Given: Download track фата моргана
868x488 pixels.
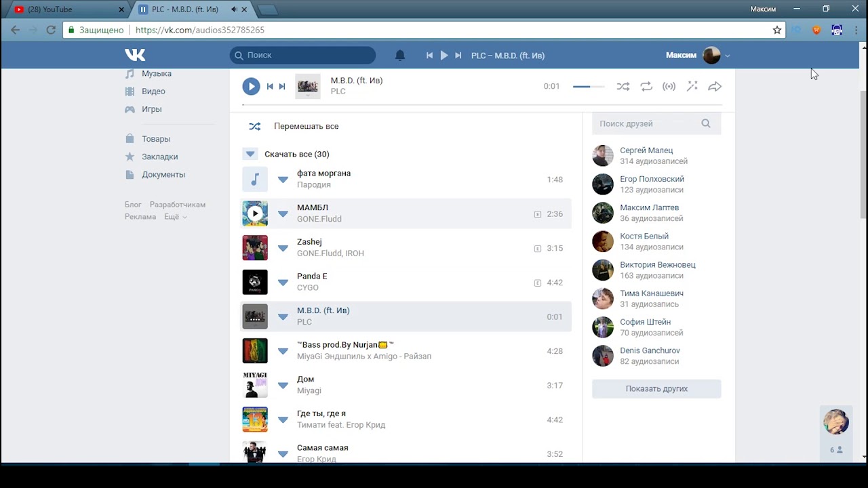Looking at the screenshot, I should tap(283, 180).
